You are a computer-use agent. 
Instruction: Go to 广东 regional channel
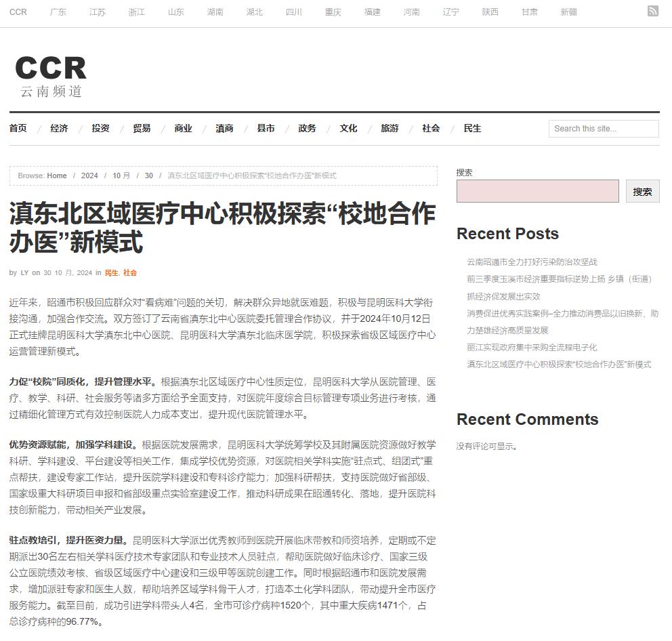[58, 12]
